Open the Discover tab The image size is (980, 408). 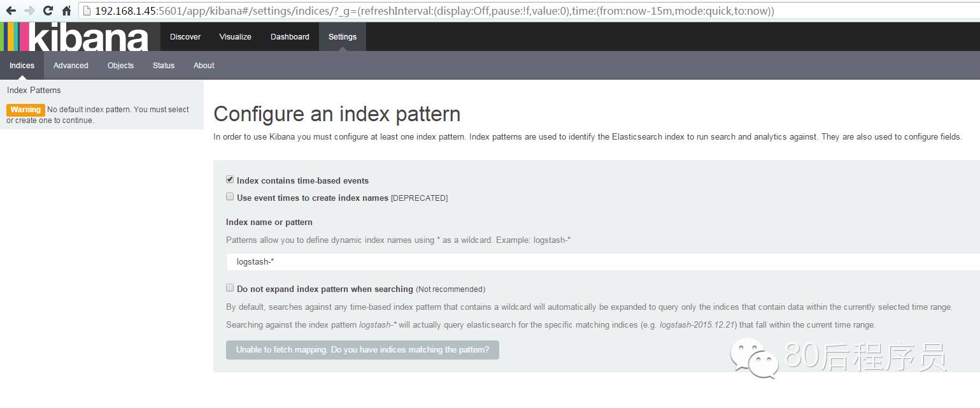(x=185, y=36)
